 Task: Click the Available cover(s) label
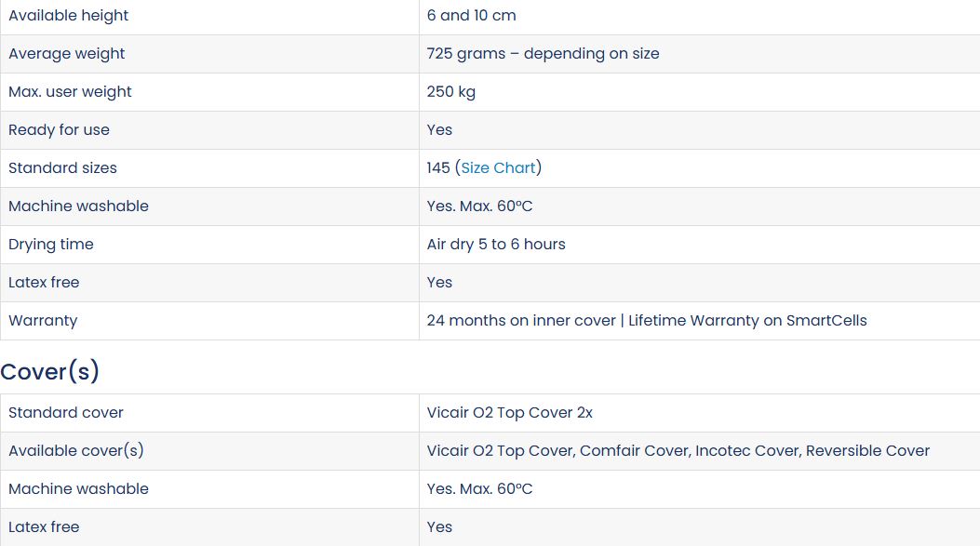click(x=76, y=451)
